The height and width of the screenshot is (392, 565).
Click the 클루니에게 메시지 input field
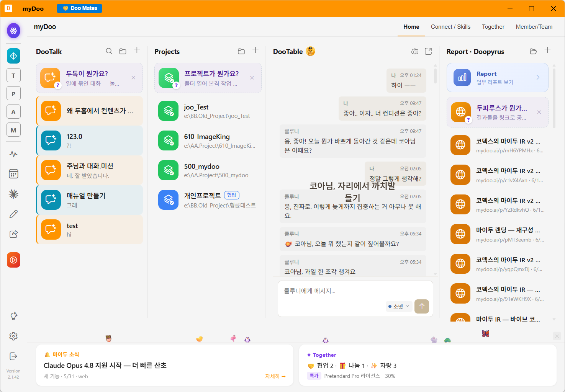coord(355,291)
